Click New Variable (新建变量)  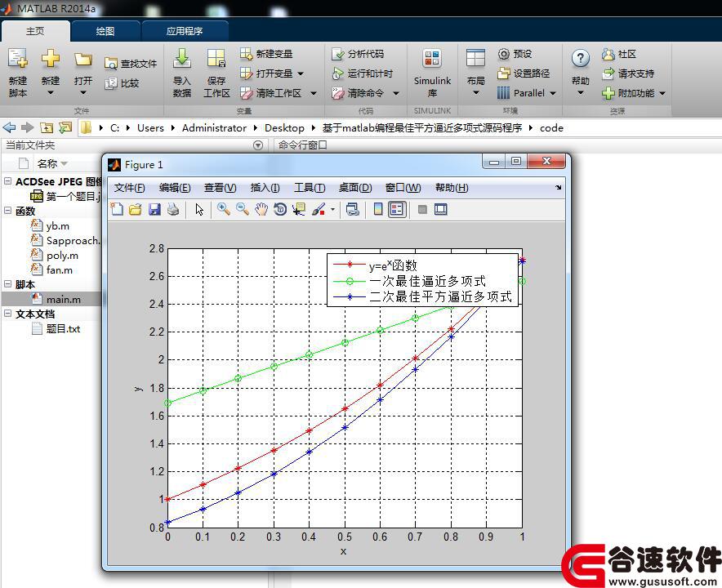[266, 54]
